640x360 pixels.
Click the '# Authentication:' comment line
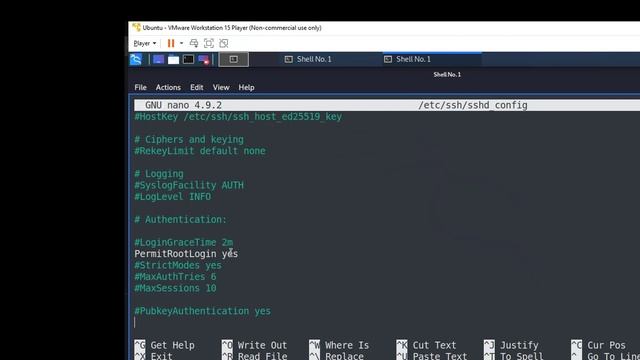click(x=180, y=220)
